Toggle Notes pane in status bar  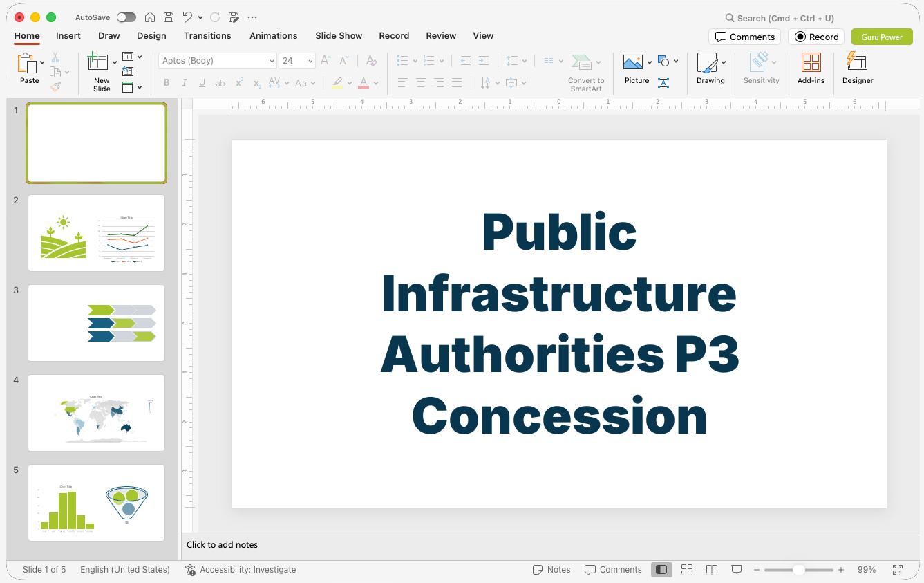[551, 570]
